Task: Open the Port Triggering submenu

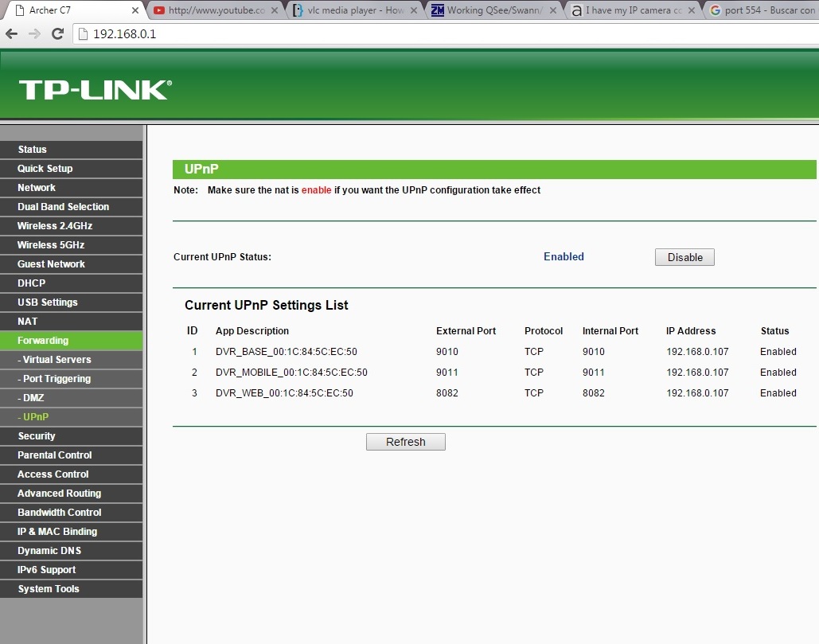Action: (71, 379)
